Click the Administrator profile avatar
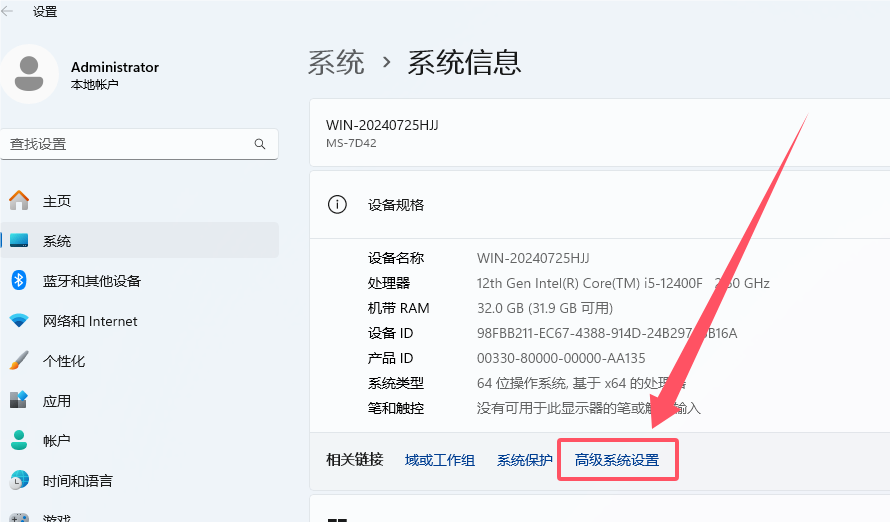890x522 pixels. click(x=30, y=74)
